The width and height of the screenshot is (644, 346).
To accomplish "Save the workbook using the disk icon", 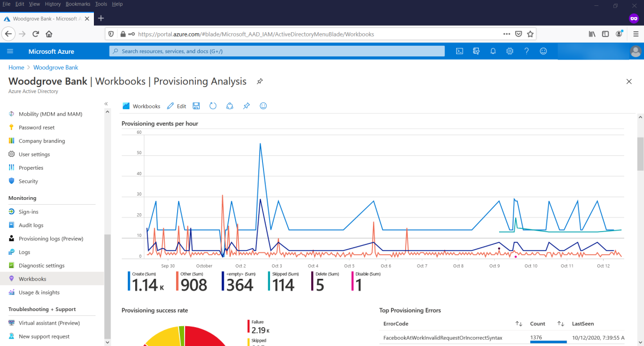I will (x=196, y=106).
